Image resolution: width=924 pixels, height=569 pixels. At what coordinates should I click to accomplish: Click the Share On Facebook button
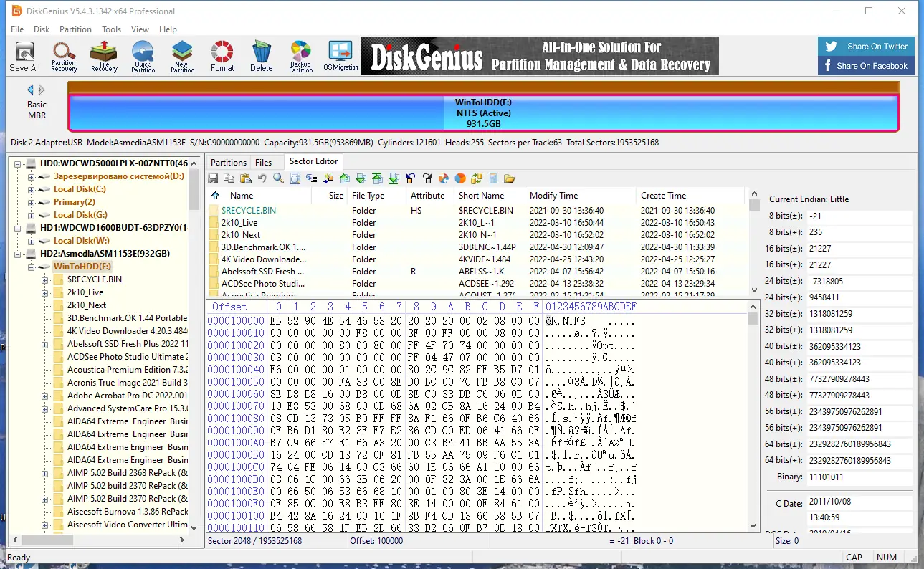[x=866, y=66]
